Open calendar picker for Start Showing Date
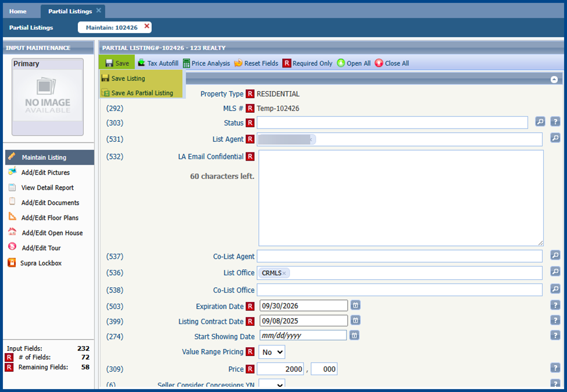This screenshot has height=392, width=567. pos(354,336)
